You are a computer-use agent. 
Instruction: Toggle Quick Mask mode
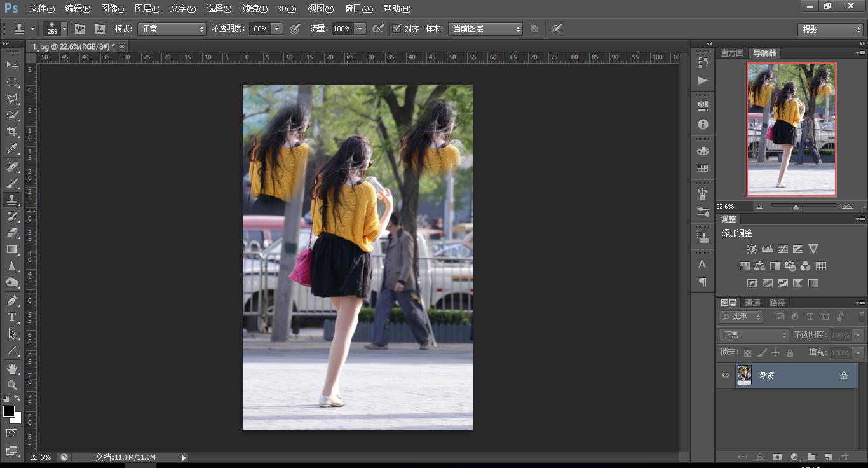click(x=12, y=434)
